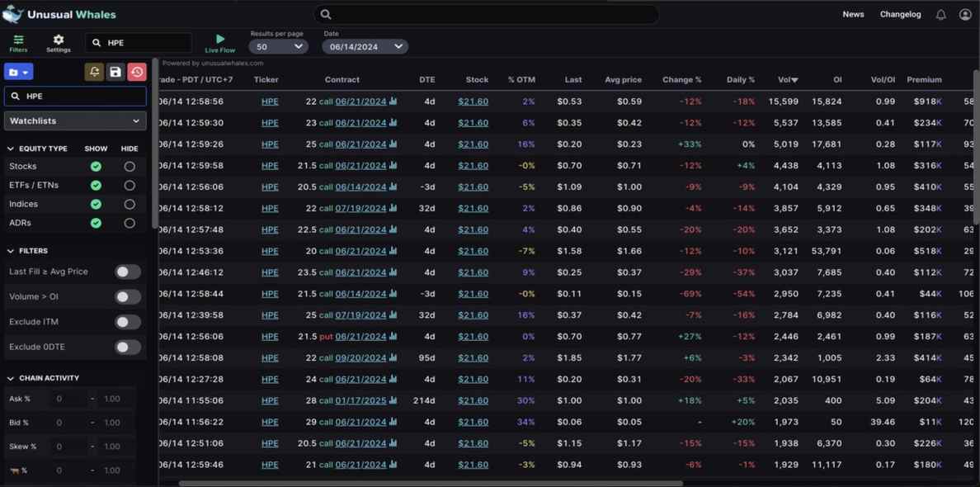Screen dimensions: 980x487
Task: Click the Unusual Whales logo
Action: click(x=59, y=14)
